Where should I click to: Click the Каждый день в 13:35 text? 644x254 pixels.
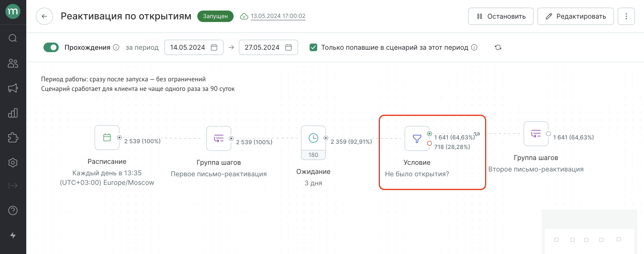coord(107,173)
